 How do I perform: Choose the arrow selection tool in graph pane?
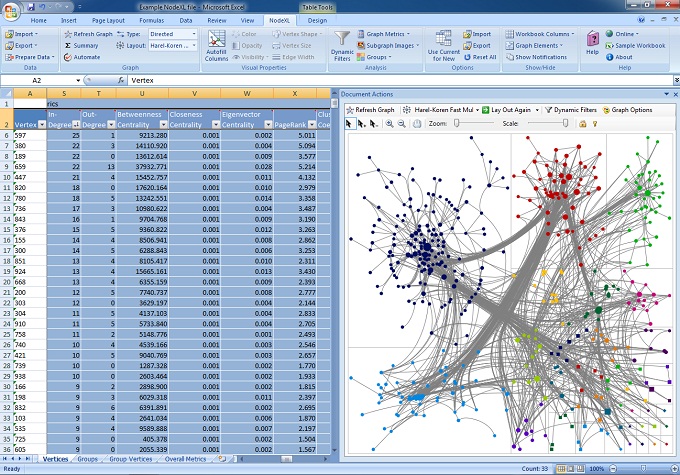pyautogui.click(x=349, y=124)
